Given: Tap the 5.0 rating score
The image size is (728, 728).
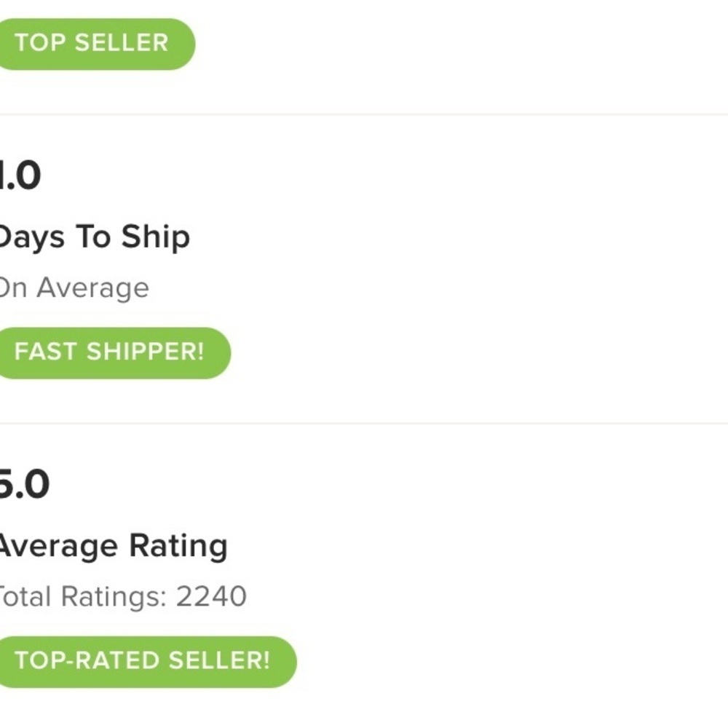Looking at the screenshot, I should coord(24,484).
